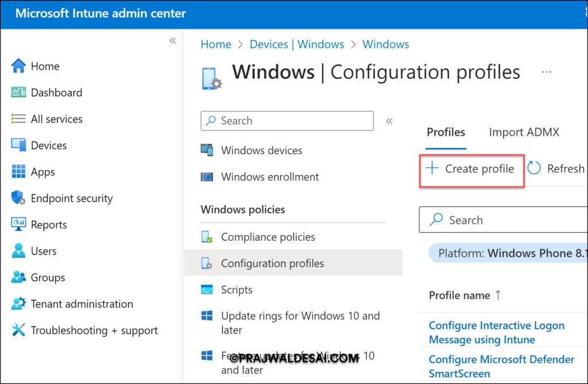Viewport: 588px width, 384px height.
Task: Click the Feature updates Windows logo icon
Action: (207, 355)
